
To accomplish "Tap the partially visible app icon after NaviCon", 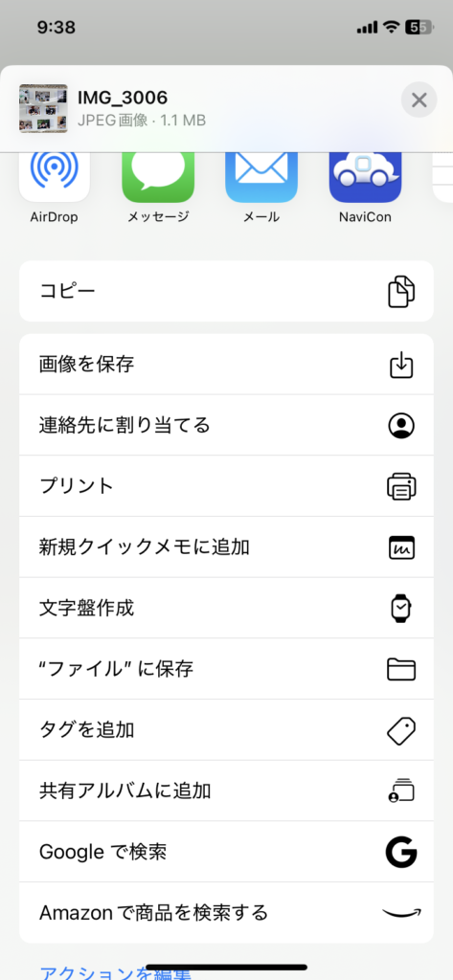I will [x=443, y=177].
